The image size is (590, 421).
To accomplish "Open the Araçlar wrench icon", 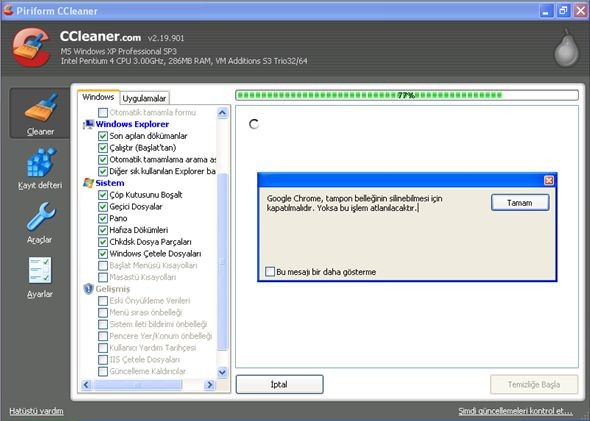I will pos(41,216).
